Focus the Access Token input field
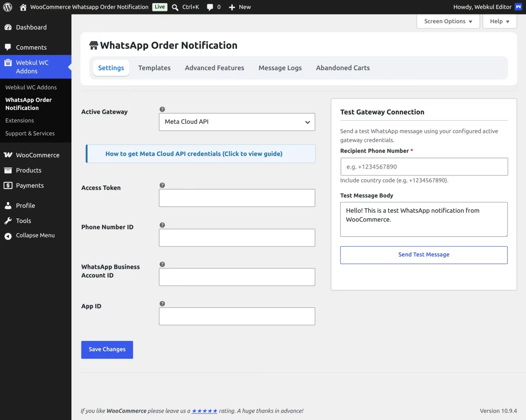This screenshot has width=526, height=420. point(237,198)
